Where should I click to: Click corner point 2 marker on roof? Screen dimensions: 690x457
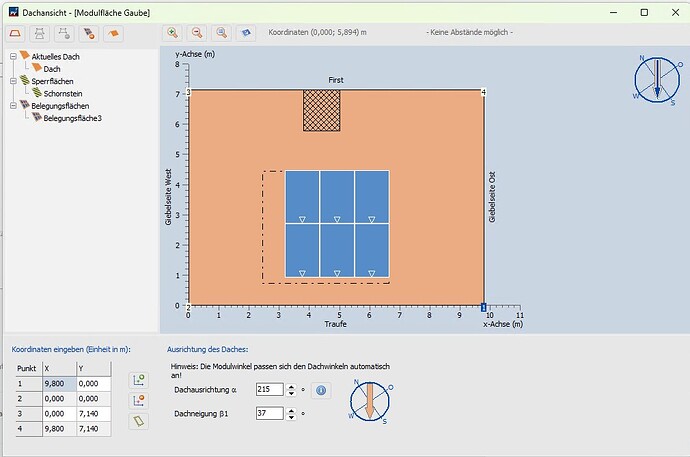188,307
